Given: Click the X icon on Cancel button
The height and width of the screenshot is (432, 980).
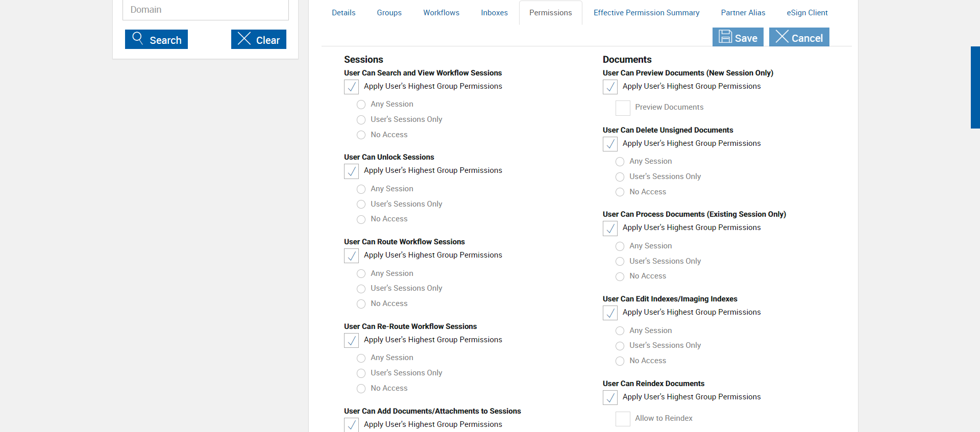Looking at the screenshot, I should coord(782,37).
